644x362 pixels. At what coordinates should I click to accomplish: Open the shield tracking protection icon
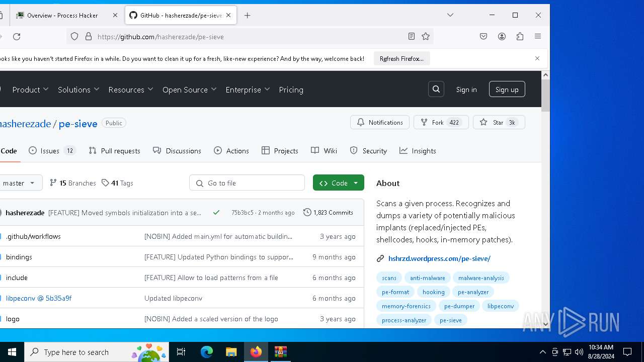(74, 36)
